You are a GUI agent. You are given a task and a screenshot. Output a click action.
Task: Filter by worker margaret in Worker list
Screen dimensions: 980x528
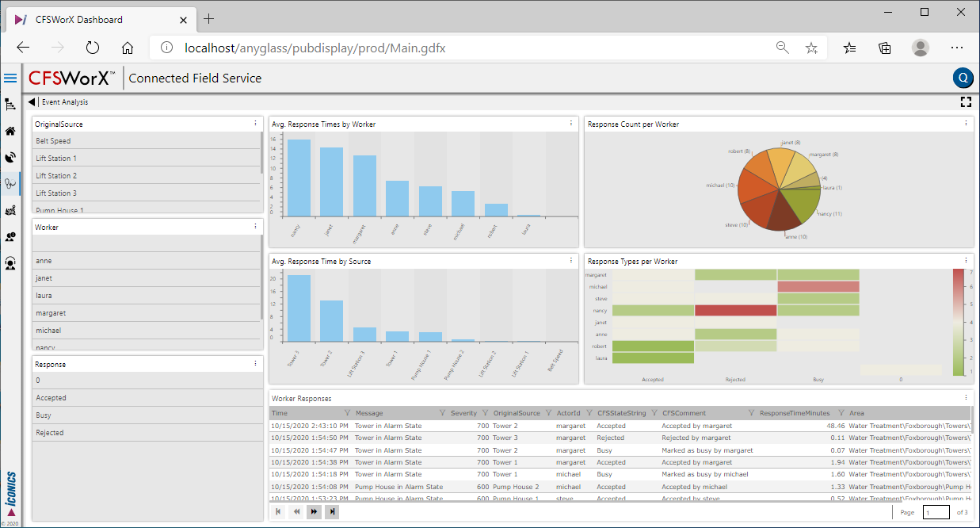tap(147, 313)
